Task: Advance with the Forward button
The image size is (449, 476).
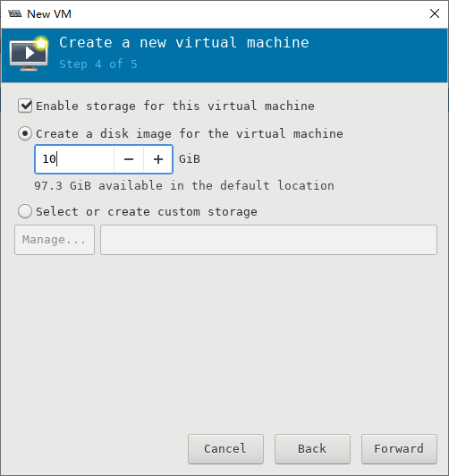Action: [399, 449]
